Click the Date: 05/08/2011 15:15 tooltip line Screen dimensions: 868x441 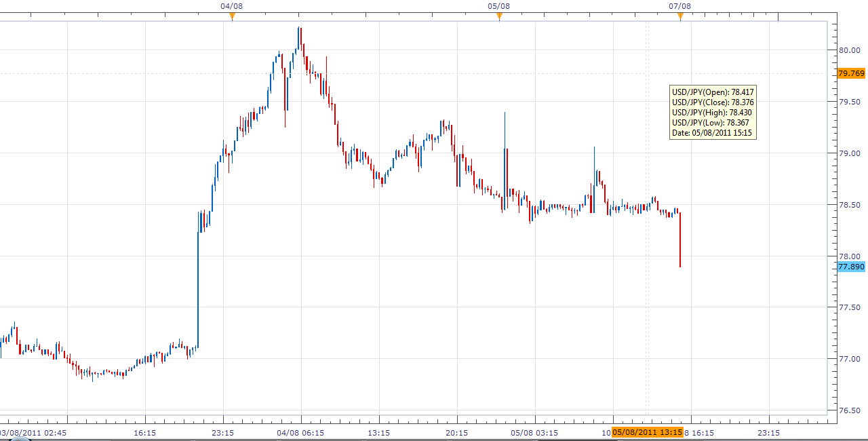[x=711, y=133]
